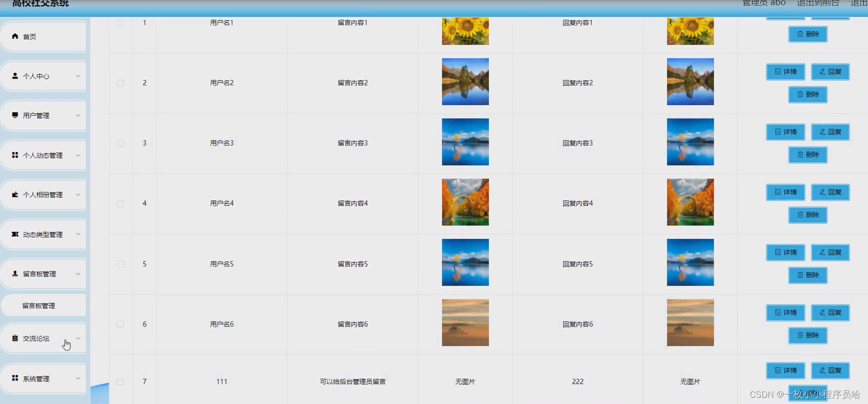Open the 交流论坛 menu item
This screenshot has height=404, width=868.
pyautogui.click(x=43, y=338)
